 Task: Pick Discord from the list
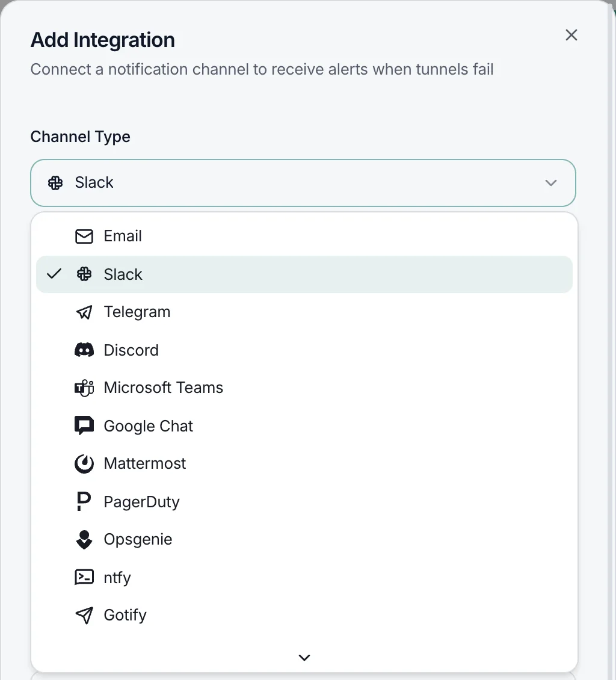pyautogui.click(x=304, y=350)
